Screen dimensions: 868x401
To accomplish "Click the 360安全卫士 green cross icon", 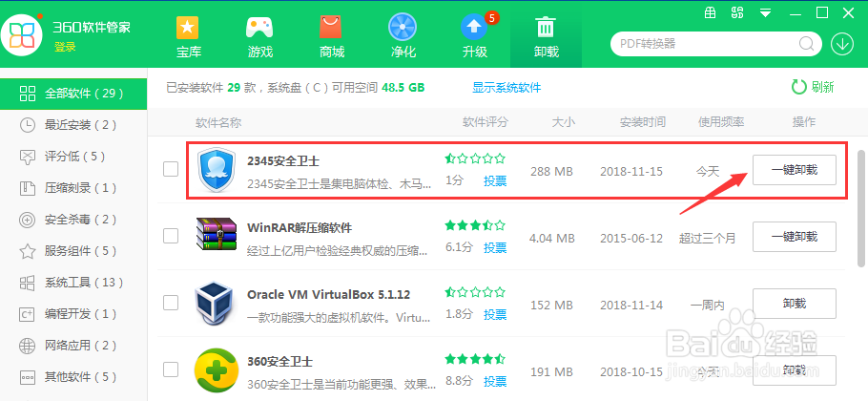I will 215,369.
